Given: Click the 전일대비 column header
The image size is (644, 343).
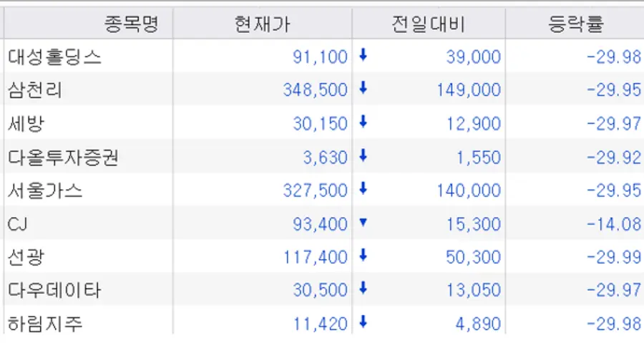Looking at the screenshot, I should (x=428, y=25).
